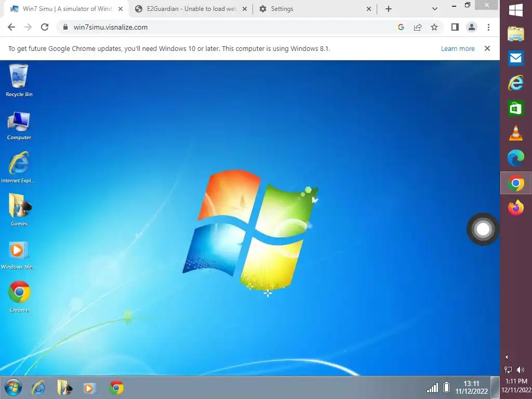Launch Chrome from the simulated desktop
The width and height of the screenshot is (532, 399).
click(19, 297)
